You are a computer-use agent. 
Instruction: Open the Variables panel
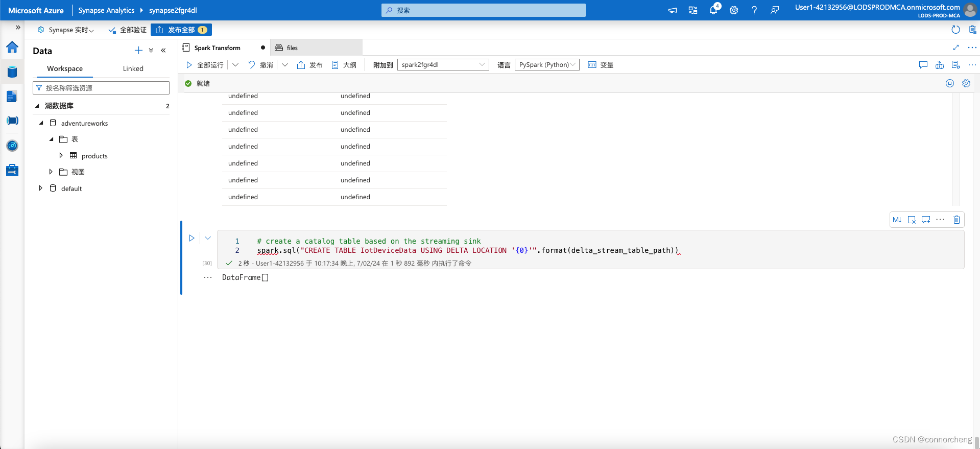click(x=601, y=65)
